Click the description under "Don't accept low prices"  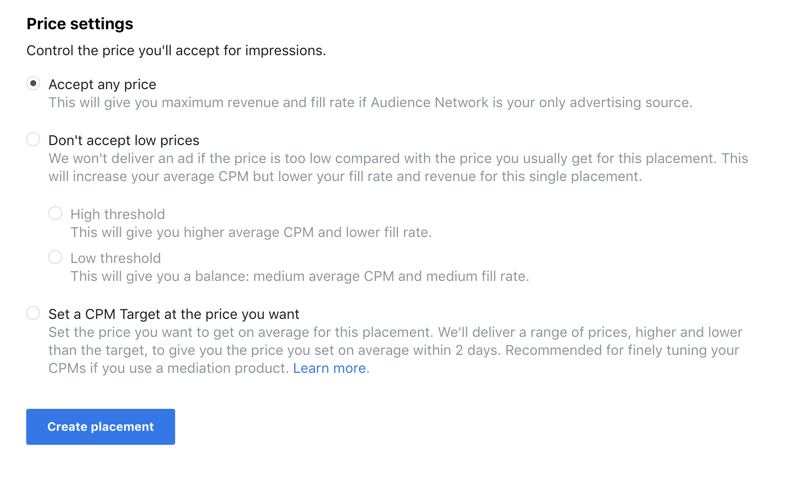tap(398, 167)
